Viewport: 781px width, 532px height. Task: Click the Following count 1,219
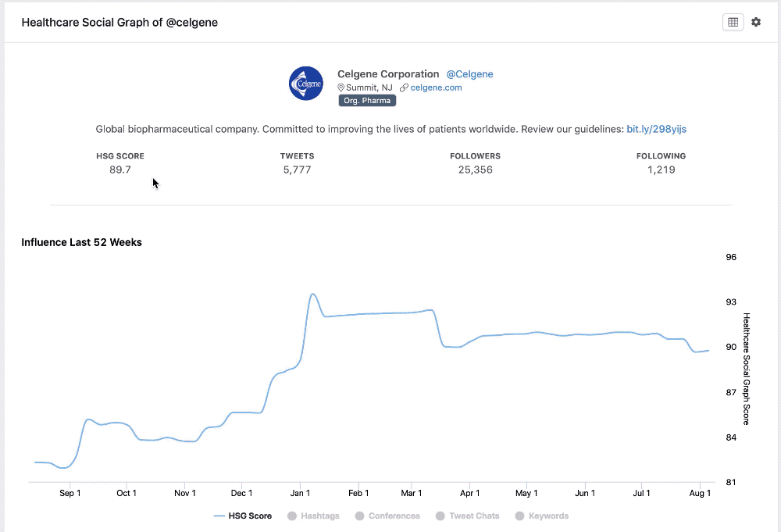click(661, 170)
